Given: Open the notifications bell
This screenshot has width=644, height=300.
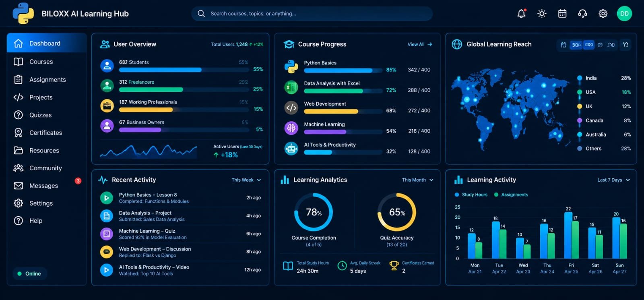Looking at the screenshot, I should (x=521, y=13).
